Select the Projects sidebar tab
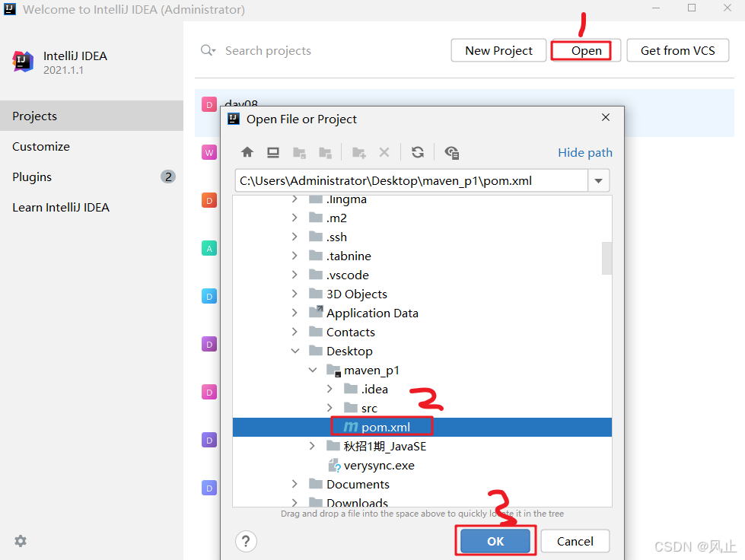The height and width of the screenshot is (560, 745). click(x=92, y=116)
